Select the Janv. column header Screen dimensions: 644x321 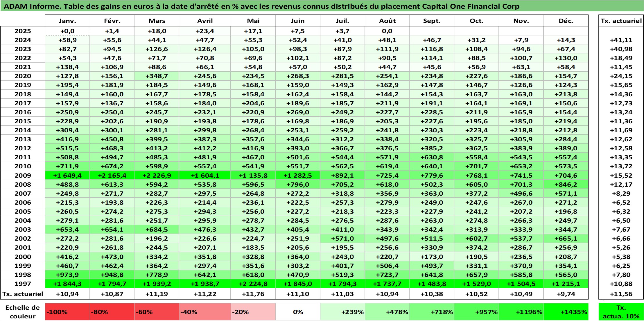click(67, 21)
